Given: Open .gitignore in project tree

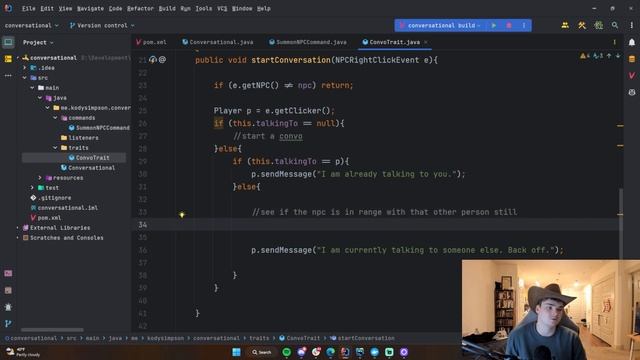Looking at the screenshot, I should coord(51,198).
